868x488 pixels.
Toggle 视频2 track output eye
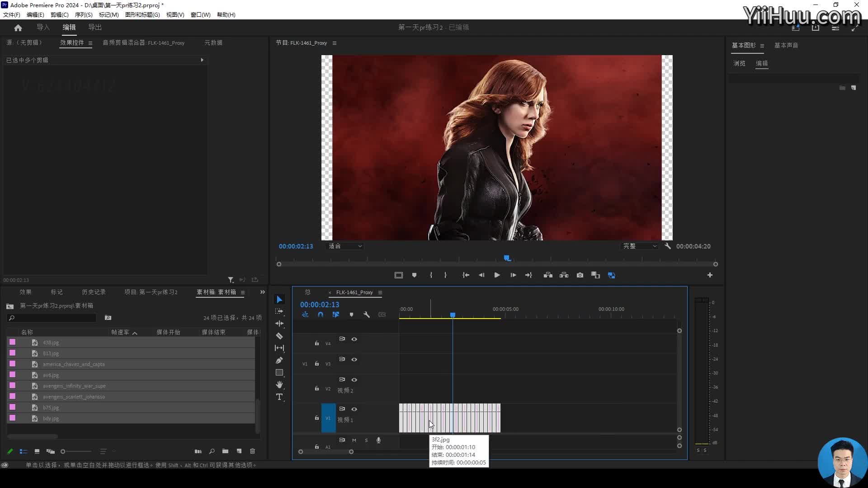pos(354,380)
